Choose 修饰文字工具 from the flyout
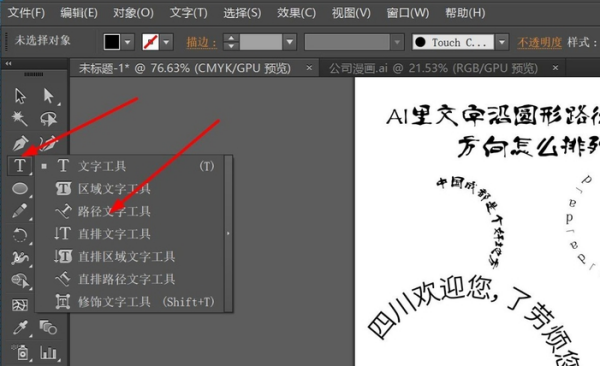600x366 pixels. click(130, 302)
